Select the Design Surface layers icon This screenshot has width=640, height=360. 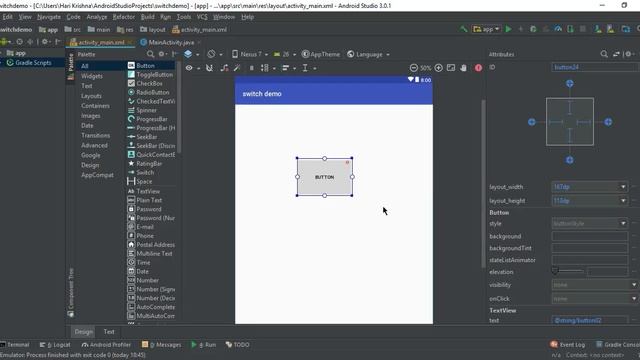188,54
